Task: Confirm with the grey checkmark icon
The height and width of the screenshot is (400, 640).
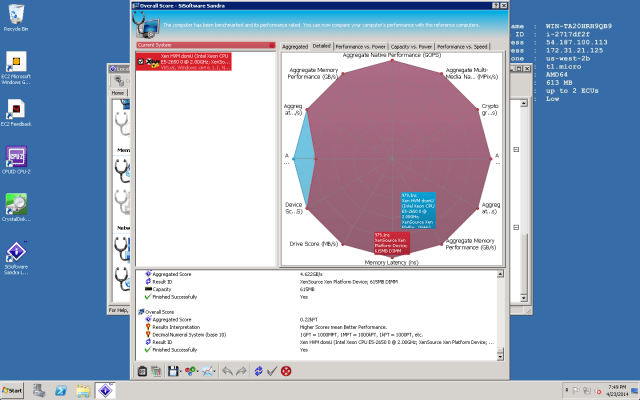Action: coord(272,371)
